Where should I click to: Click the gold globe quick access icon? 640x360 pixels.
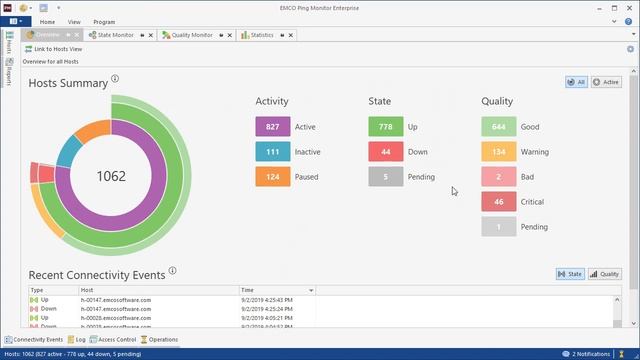point(23,8)
